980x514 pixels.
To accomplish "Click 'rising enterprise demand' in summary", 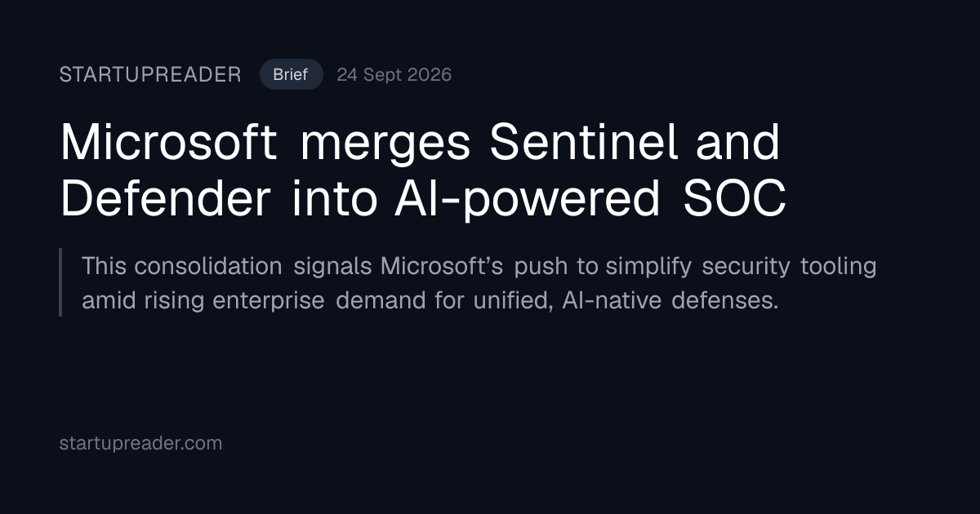I will [296, 300].
